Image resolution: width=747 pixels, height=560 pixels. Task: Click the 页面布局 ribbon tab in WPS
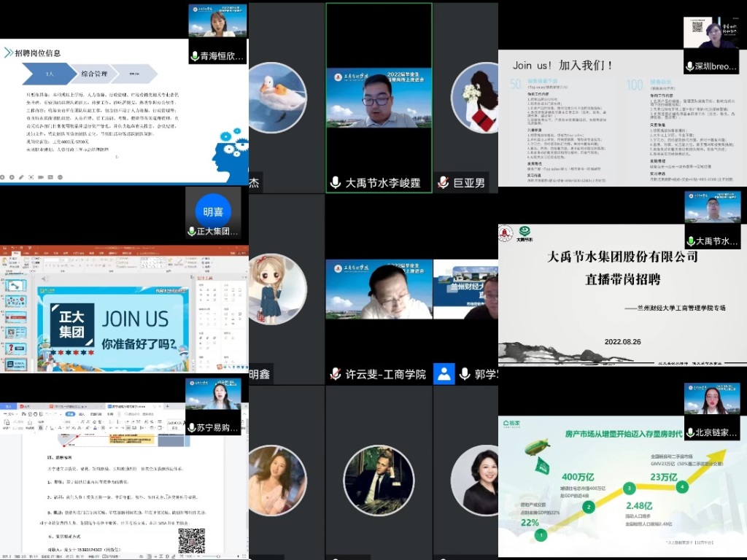point(96,414)
